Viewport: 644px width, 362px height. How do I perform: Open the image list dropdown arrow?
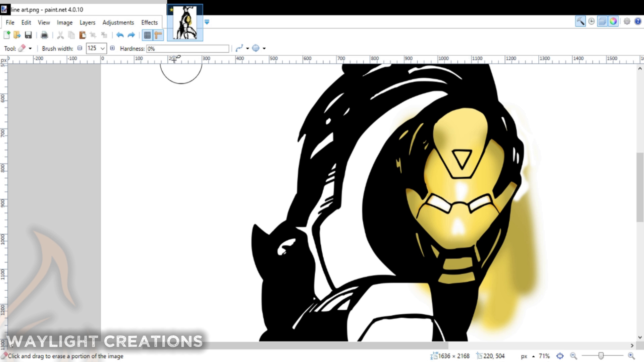(207, 22)
